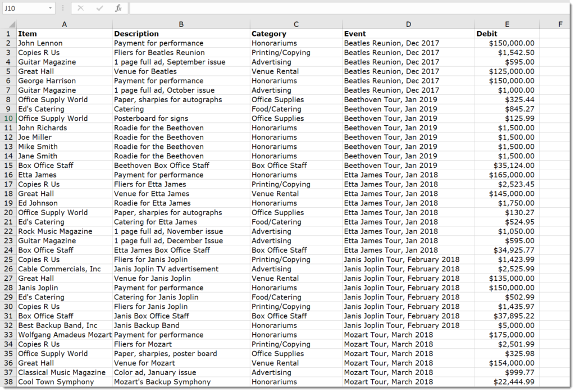Select column header A

[64, 24]
